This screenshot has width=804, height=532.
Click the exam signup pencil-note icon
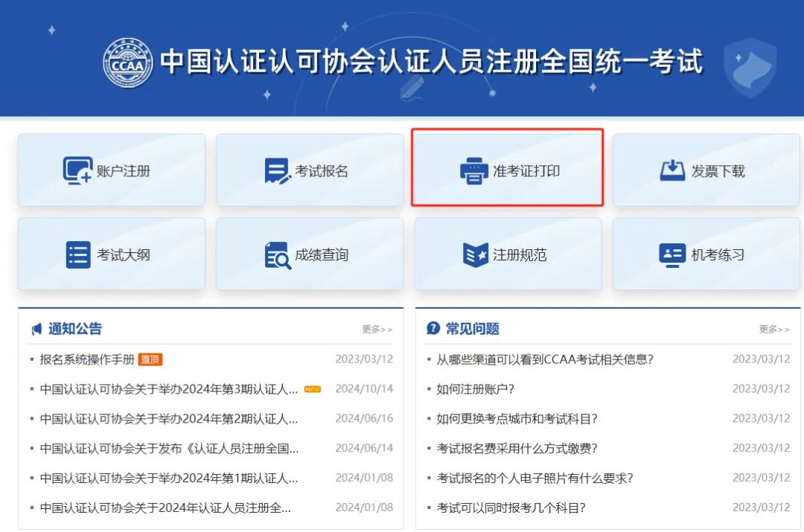278,170
